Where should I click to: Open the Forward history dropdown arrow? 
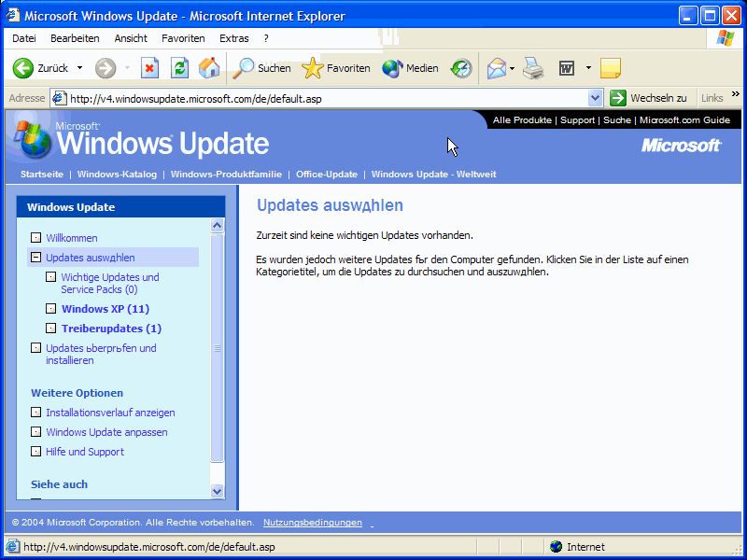[x=127, y=68]
